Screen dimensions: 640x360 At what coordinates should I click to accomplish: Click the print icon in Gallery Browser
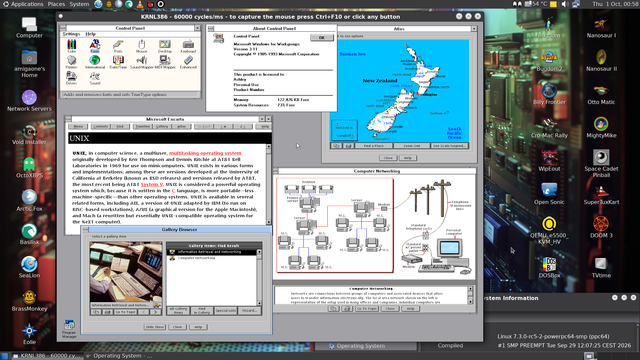pyautogui.click(x=107, y=312)
